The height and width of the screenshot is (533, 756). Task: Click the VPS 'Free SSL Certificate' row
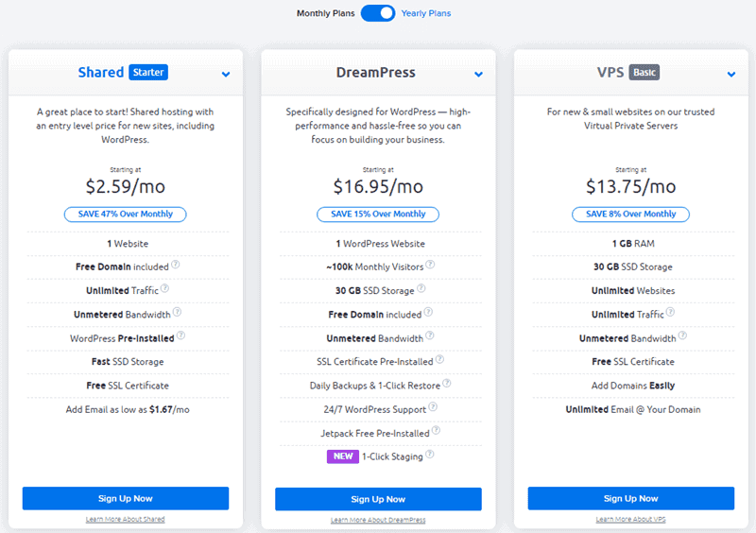[x=633, y=362]
